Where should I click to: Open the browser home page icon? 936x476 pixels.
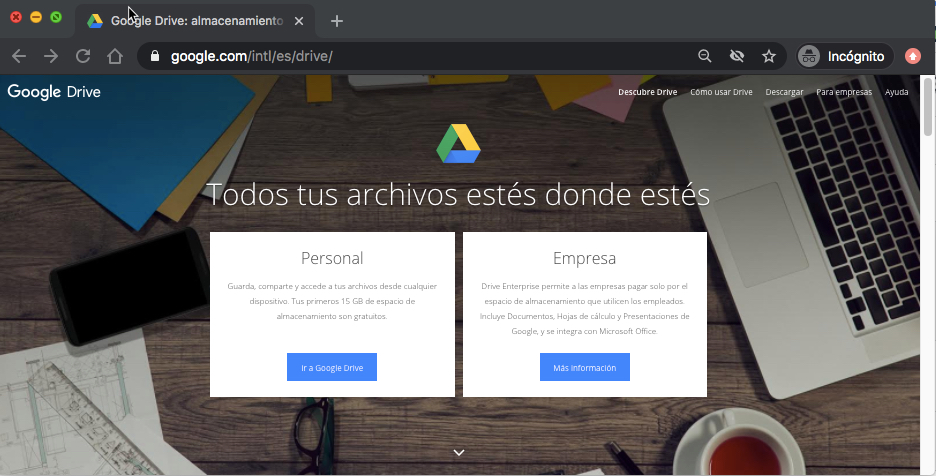tap(115, 56)
